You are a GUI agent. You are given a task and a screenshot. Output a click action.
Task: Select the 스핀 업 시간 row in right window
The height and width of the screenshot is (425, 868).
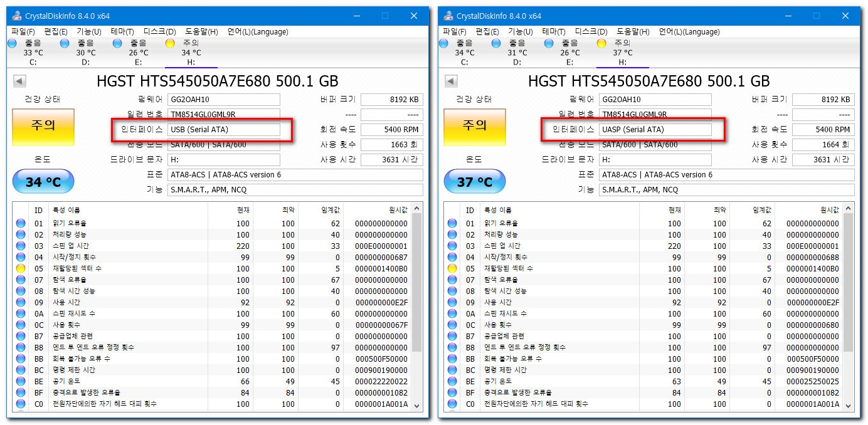[x=643, y=246]
